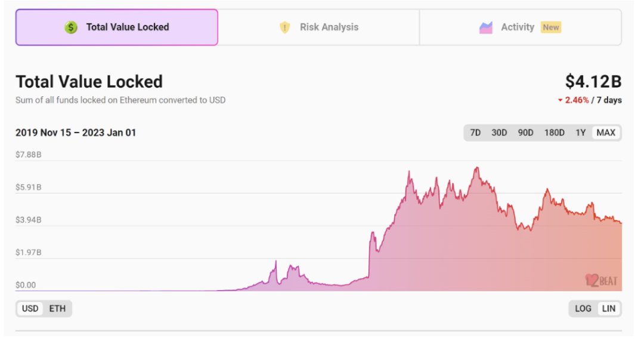Click the green dollar coin icon

click(x=71, y=27)
